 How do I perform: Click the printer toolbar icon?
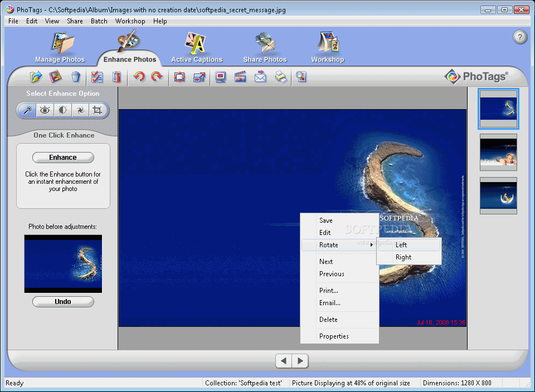click(281, 77)
